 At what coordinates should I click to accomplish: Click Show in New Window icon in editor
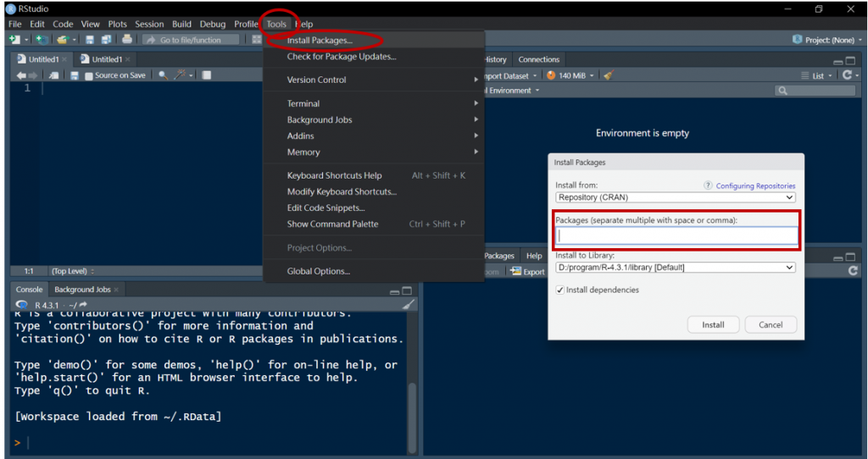pos(53,75)
